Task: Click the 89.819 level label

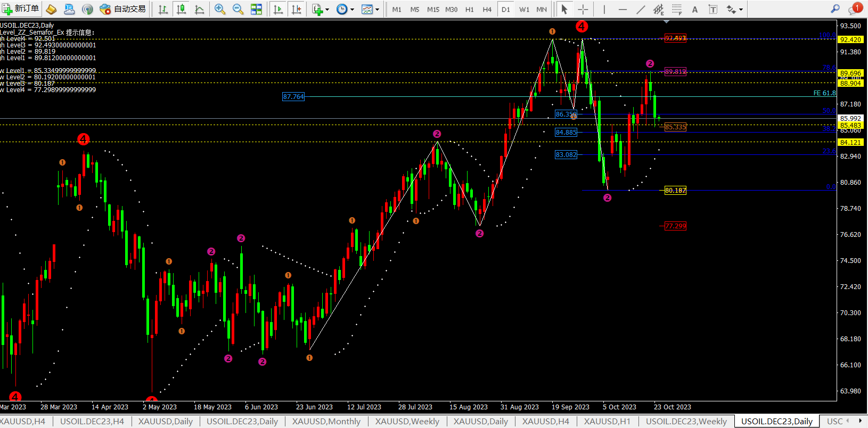Action: (x=675, y=71)
